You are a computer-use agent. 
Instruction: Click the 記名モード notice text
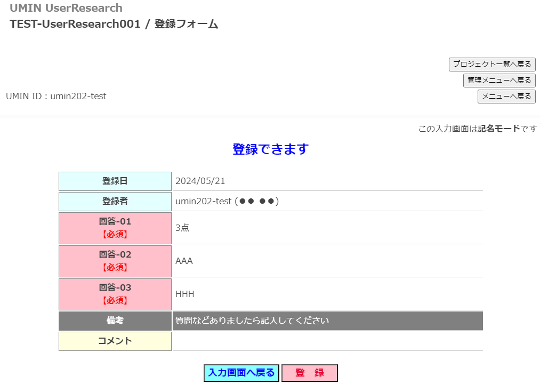click(477, 129)
